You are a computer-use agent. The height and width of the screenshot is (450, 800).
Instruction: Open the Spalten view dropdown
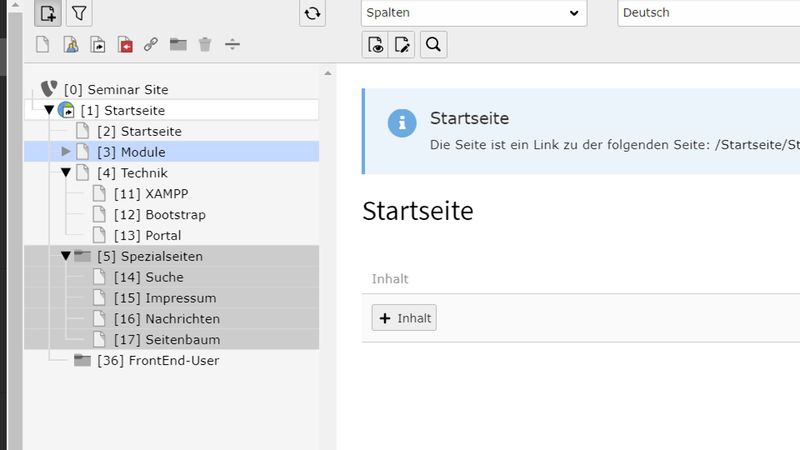point(473,13)
